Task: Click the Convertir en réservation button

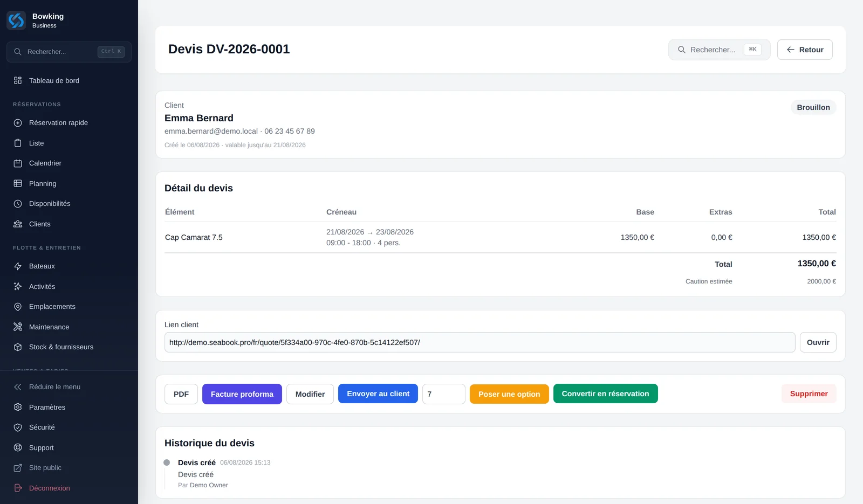Action: tap(605, 393)
